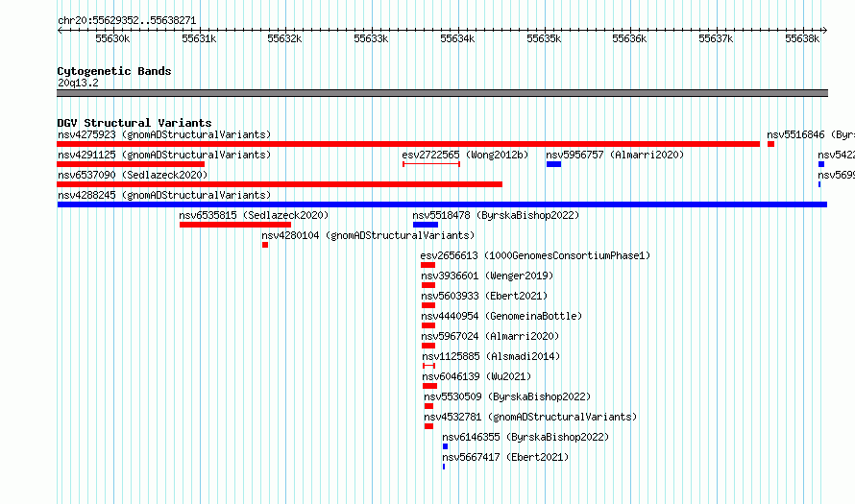Click the nsv4275923 gnomAD variant label

[164, 134]
